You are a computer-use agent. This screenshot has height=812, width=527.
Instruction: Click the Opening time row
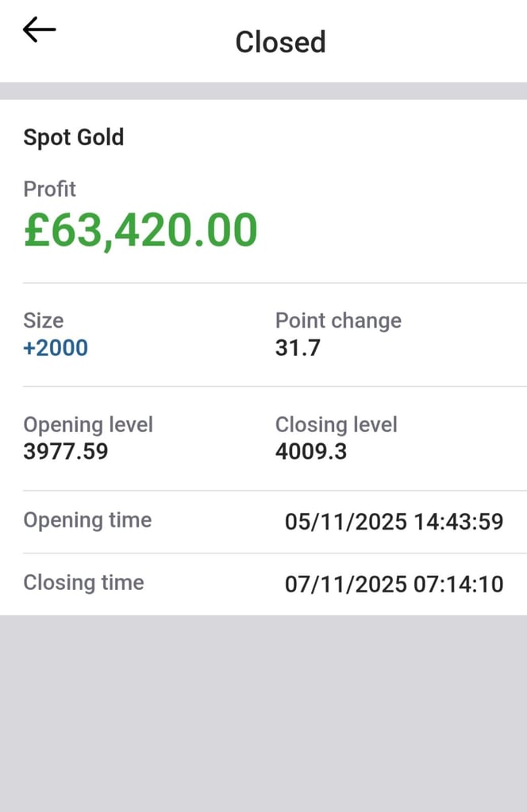click(263, 520)
